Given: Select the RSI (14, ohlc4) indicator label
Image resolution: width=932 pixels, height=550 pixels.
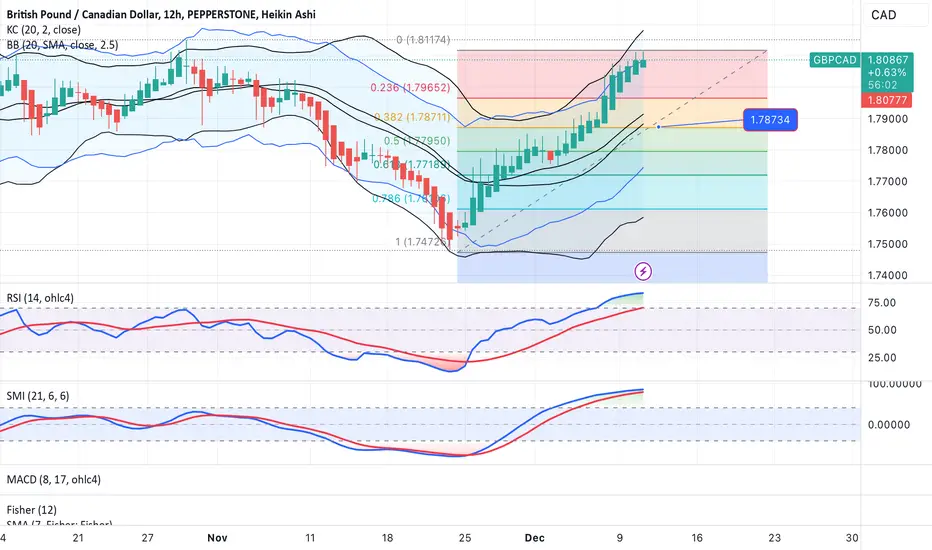Looking at the screenshot, I should click(40, 298).
